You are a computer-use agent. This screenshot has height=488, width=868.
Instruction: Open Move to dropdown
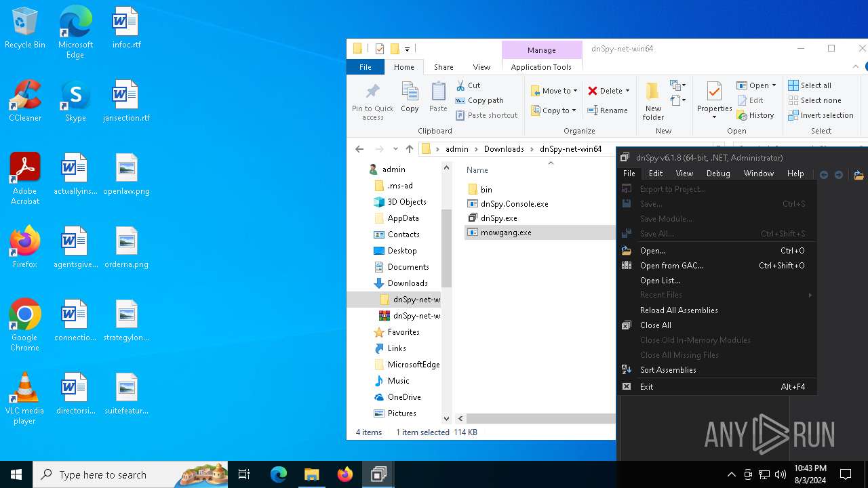pyautogui.click(x=554, y=91)
